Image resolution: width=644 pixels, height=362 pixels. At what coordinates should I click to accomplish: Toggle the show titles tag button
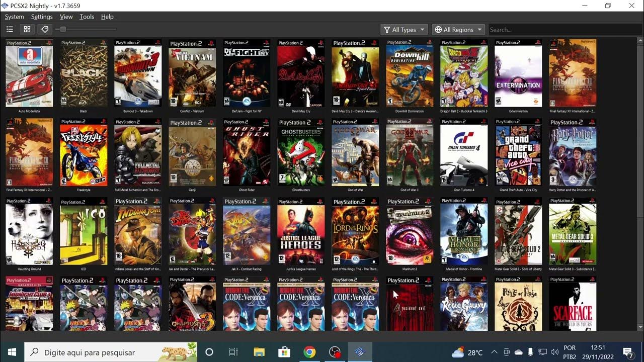click(x=45, y=30)
